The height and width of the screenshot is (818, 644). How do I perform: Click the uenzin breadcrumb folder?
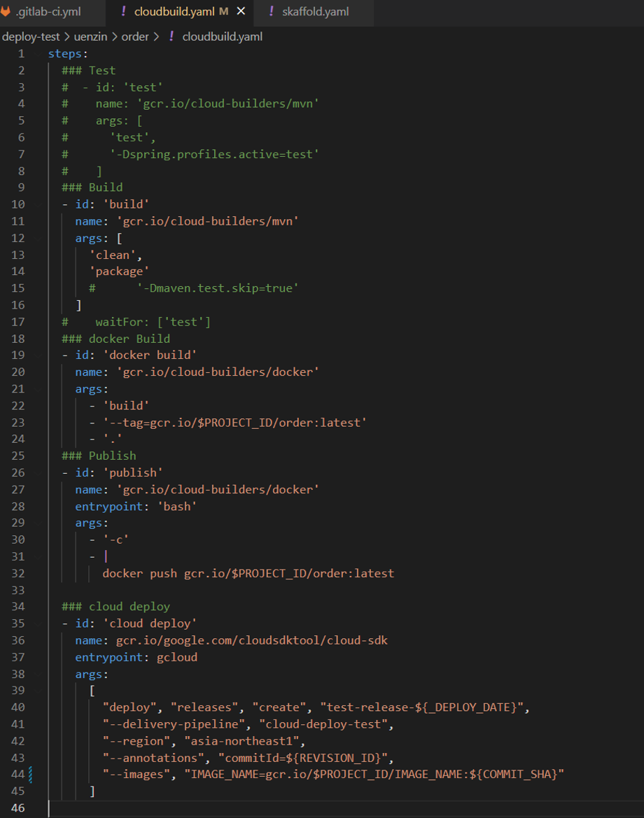90,37
